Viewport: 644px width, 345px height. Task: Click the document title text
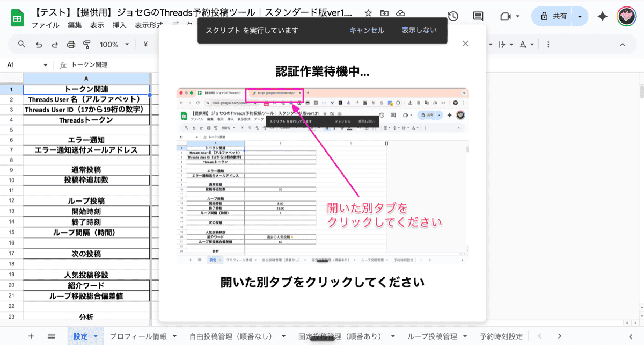point(194,12)
